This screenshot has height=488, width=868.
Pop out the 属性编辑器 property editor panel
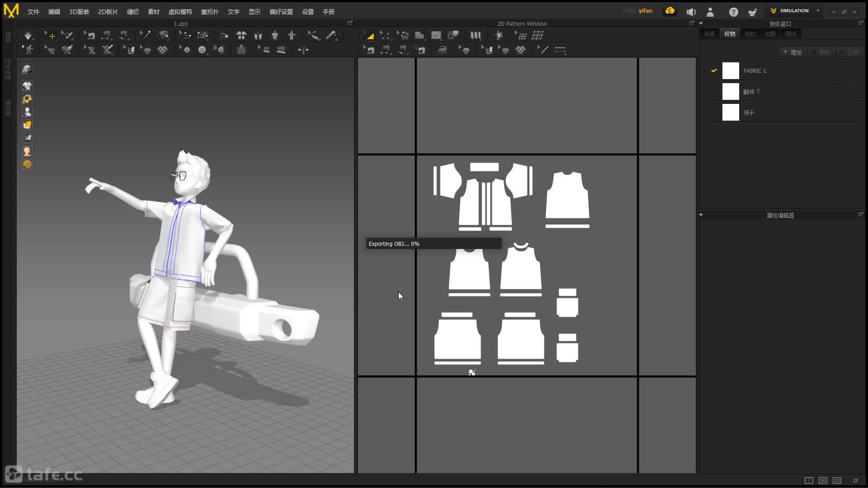point(860,215)
